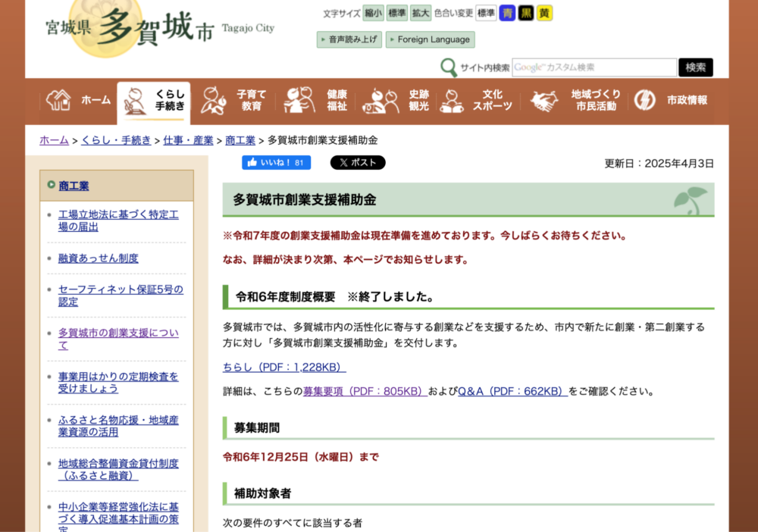Set text size to 標準
758x532 pixels.
click(397, 13)
